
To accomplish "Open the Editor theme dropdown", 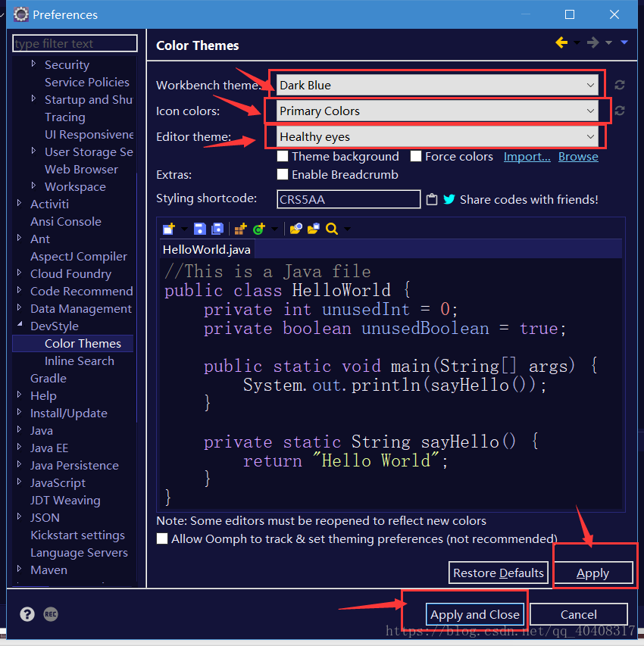I will pyautogui.click(x=437, y=136).
